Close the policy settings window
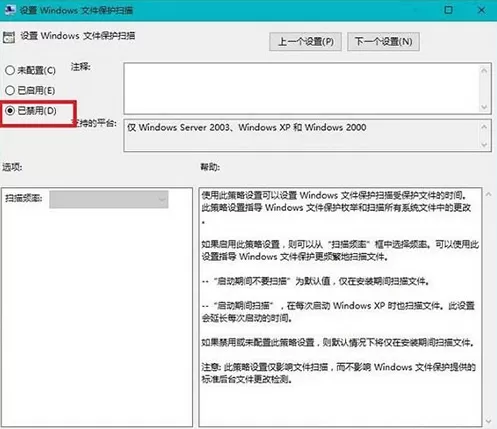The width and height of the screenshot is (497, 429). (481, 10)
